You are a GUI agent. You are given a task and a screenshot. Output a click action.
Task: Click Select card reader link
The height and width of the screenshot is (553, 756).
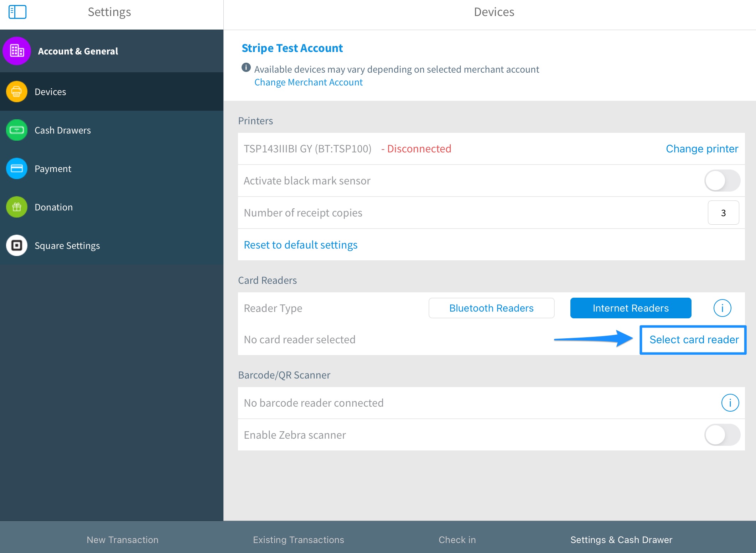(694, 340)
